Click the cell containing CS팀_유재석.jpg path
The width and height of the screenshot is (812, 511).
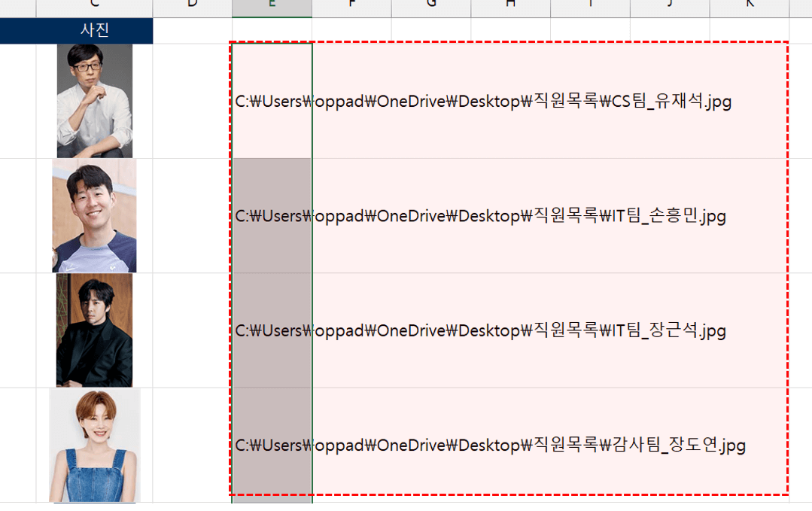(x=272, y=101)
